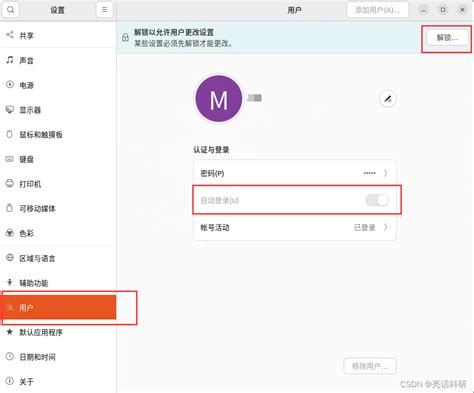
Task: Expand the 密码(P) row chevron
Action: pyautogui.click(x=385, y=173)
